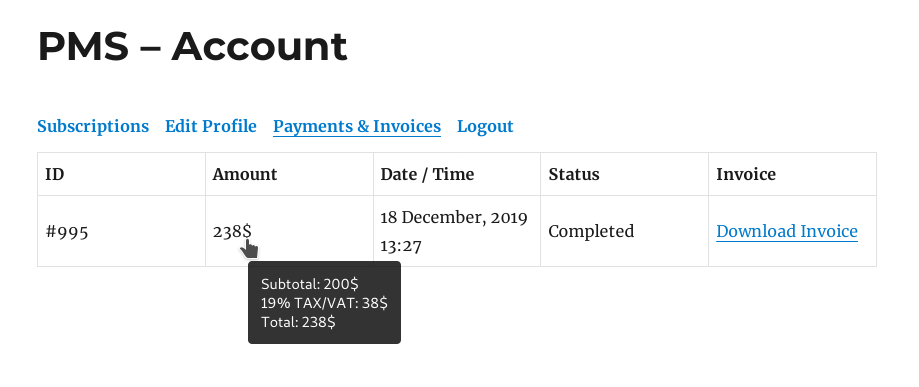
Task: Click the Logout link
Action: point(485,127)
